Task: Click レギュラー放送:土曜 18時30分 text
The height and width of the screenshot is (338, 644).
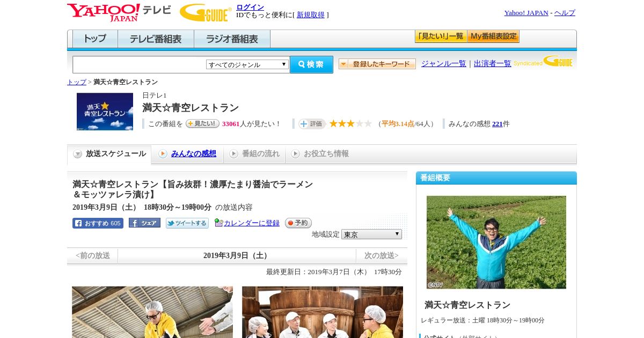Action: 482,320
